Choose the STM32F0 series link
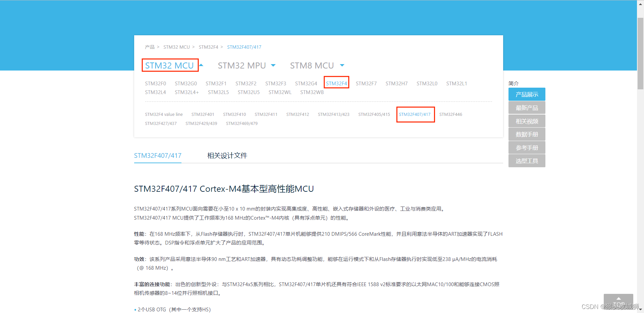The height and width of the screenshot is (313, 644). pos(155,84)
